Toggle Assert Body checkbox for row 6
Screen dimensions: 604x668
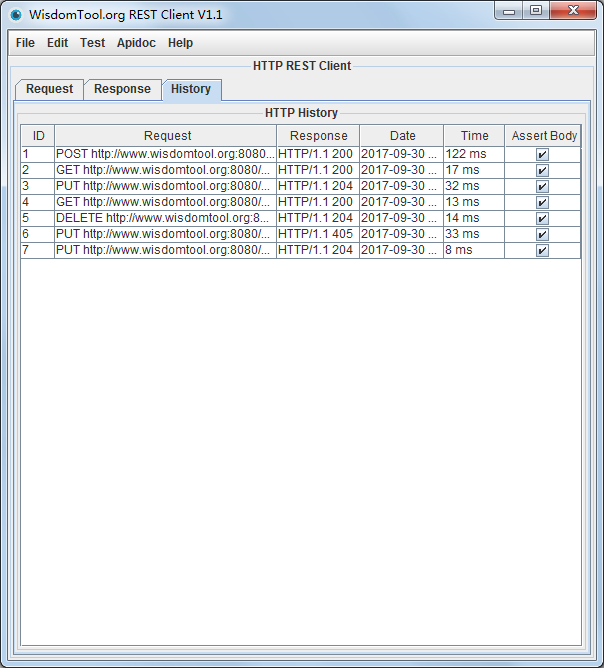pos(542,234)
